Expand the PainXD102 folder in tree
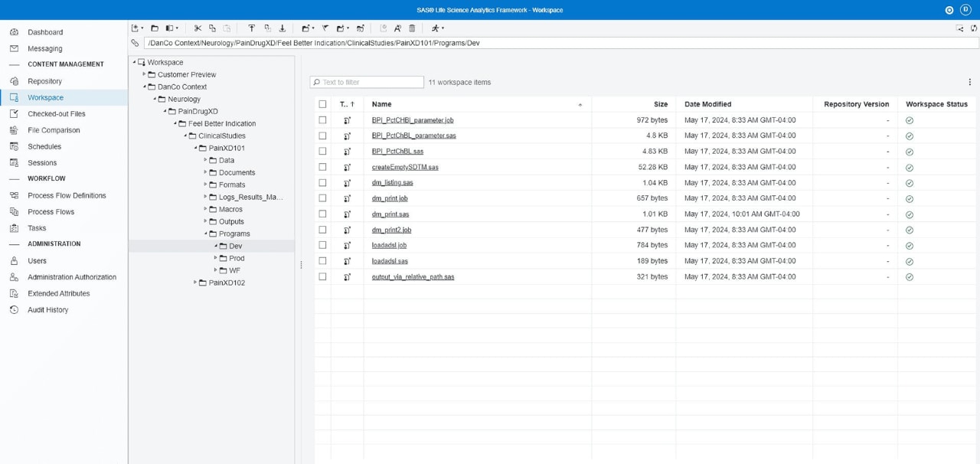 pos(195,283)
